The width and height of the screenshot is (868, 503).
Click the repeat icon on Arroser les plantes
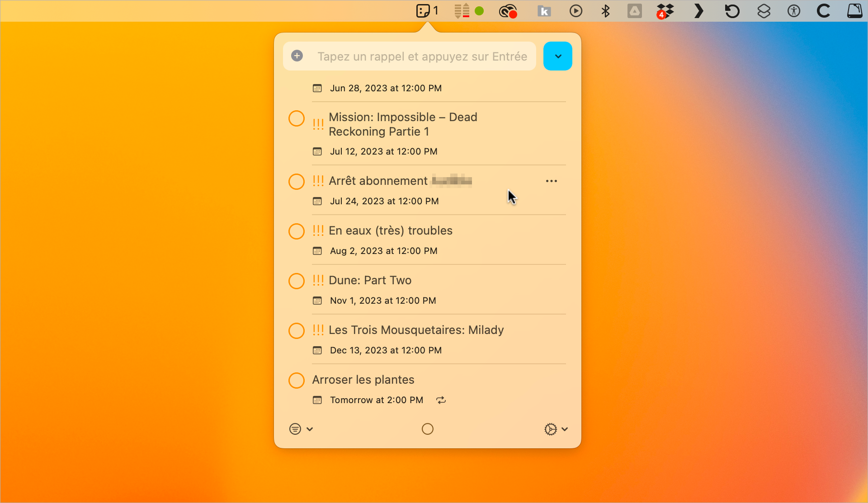441,400
